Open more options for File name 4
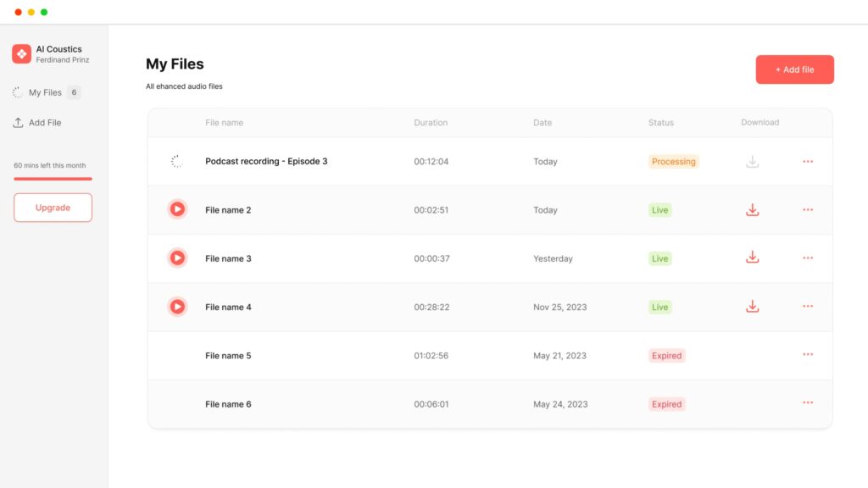 (808, 306)
